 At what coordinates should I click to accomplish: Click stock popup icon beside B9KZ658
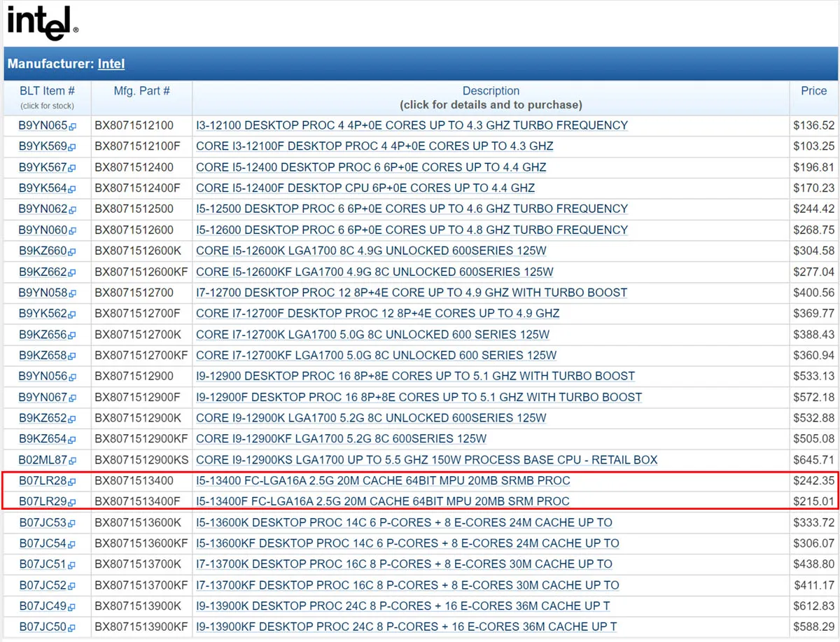pos(72,357)
